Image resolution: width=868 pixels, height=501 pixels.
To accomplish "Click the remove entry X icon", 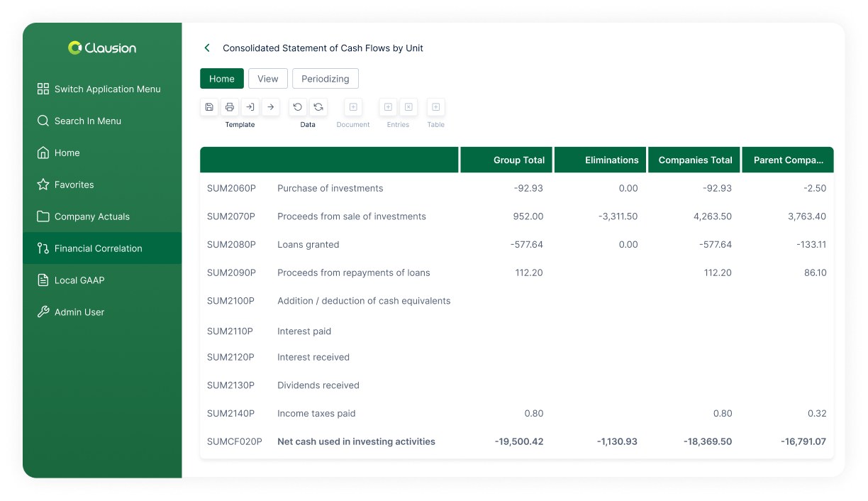I will 408,107.
